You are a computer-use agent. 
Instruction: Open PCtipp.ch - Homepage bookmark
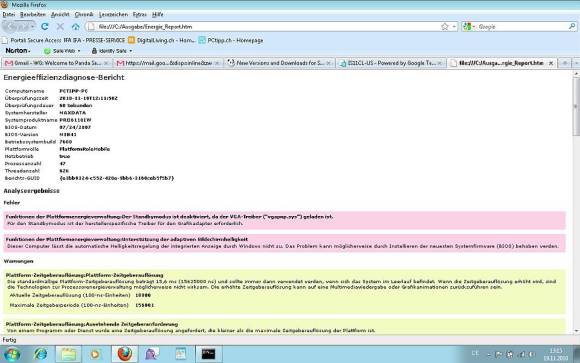[x=231, y=40]
